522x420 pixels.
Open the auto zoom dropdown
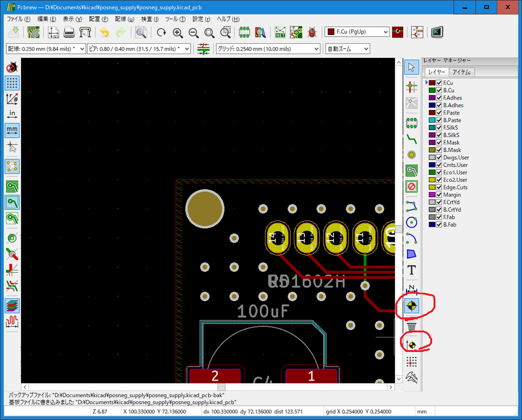348,49
